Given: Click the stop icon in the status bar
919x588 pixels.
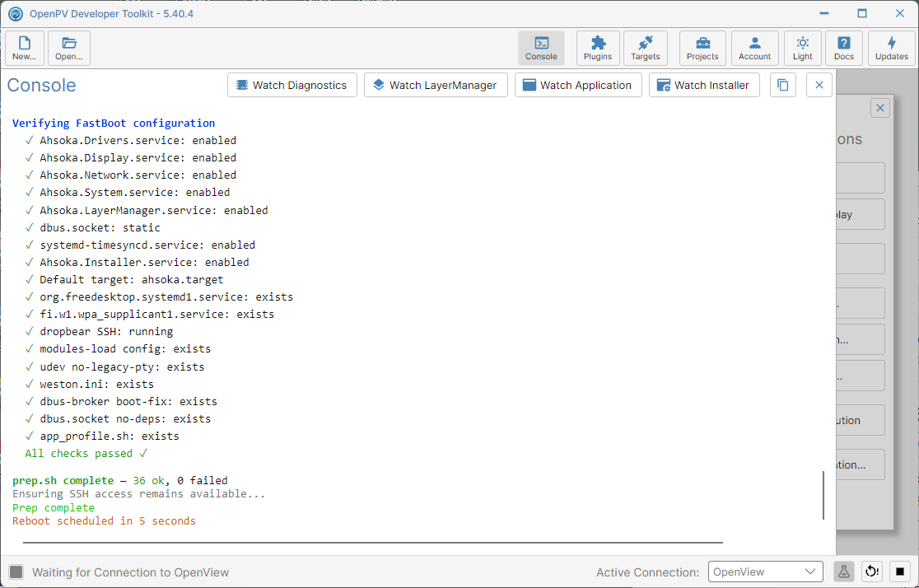Looking at the screenshot, I should [900, 572].
